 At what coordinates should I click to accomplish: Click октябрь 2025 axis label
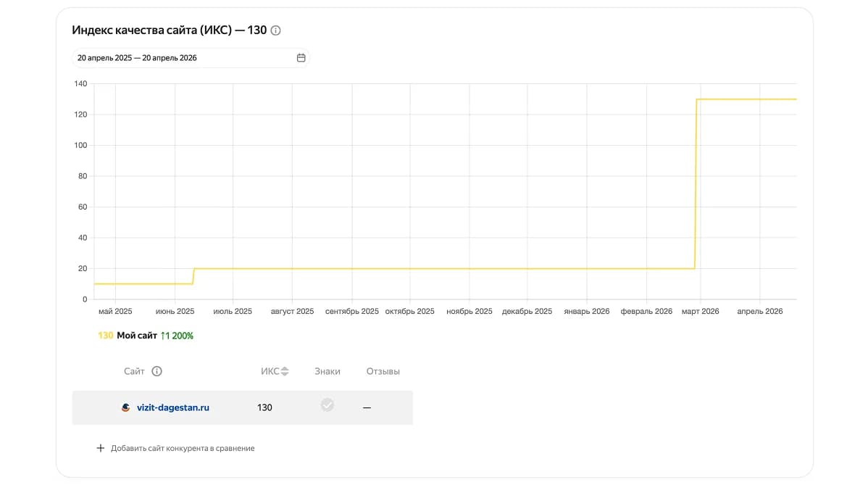409,311
